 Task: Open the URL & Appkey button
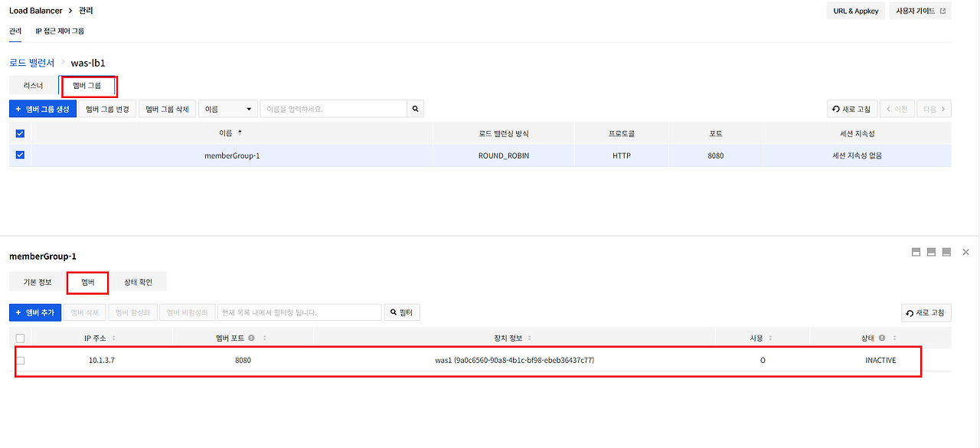(855, 11)
